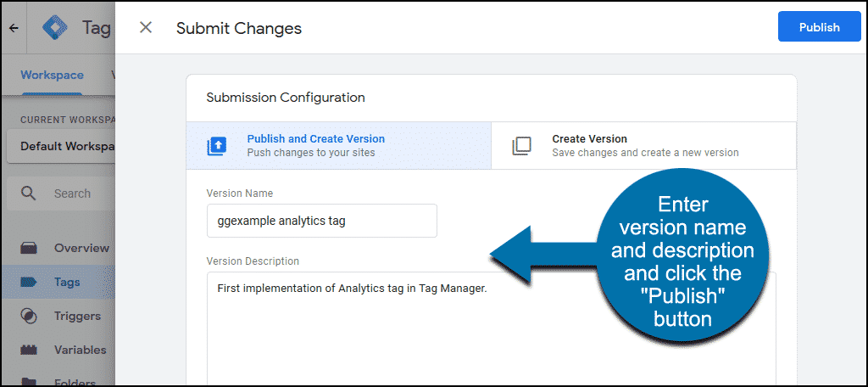This screenshot has height=387, width=868.
Task: Select the Publish and Create Version option
Action: [339, 145]
